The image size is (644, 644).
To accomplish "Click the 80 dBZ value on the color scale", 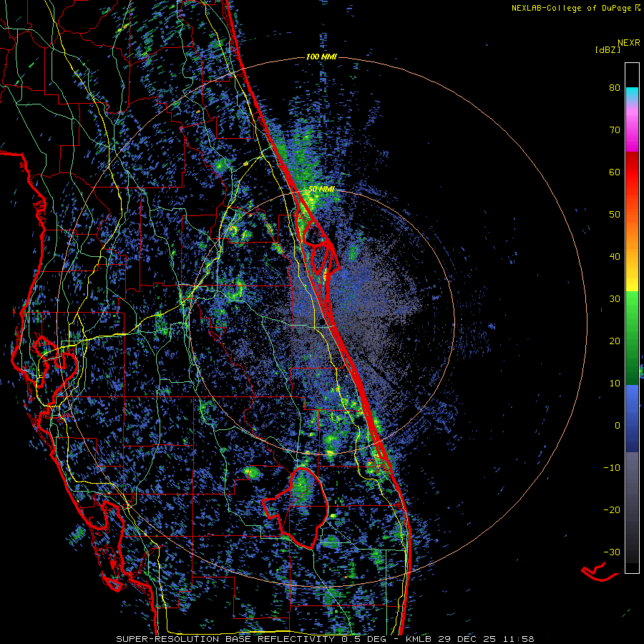I will pyautogui.click(x=615, y=87).
